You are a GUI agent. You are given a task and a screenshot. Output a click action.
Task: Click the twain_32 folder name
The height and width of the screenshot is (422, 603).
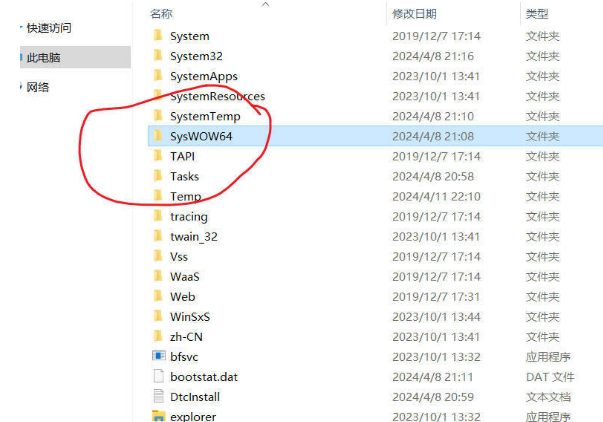194,237
